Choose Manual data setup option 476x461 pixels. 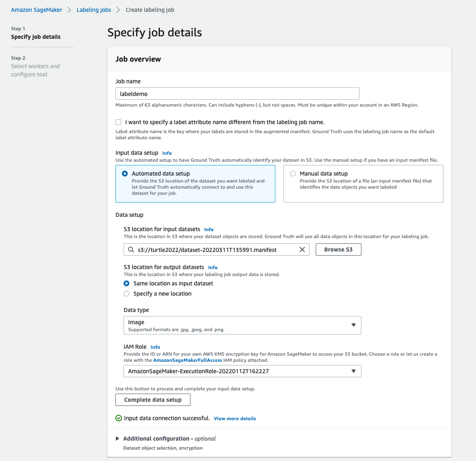[x=293, y=174]
